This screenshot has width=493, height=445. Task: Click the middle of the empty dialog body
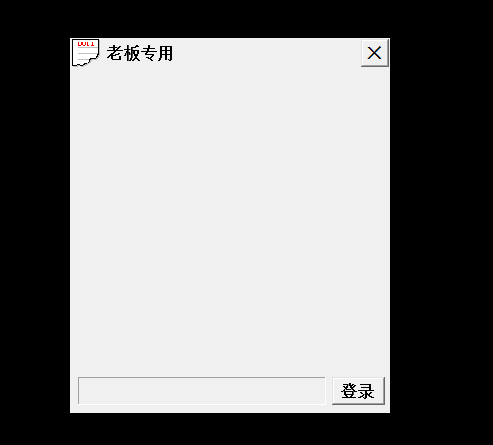(x=230, y=222)
